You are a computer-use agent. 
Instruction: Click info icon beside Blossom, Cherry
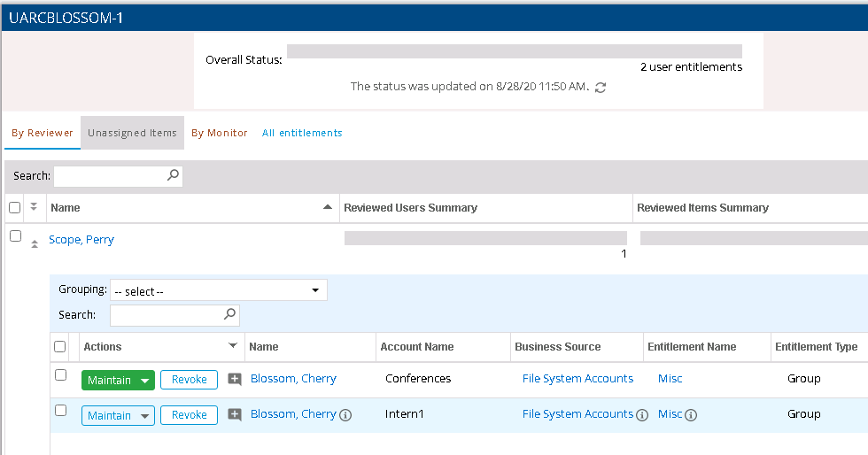346,415
